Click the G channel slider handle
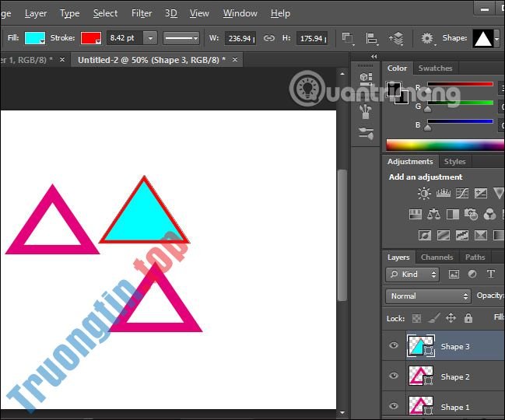The height and width of the screenshot is (420, 505). pos(427,110)
